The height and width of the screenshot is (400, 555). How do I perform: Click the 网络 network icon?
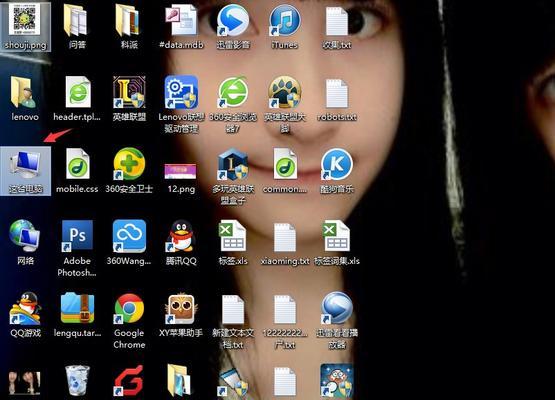coord(24,235)
